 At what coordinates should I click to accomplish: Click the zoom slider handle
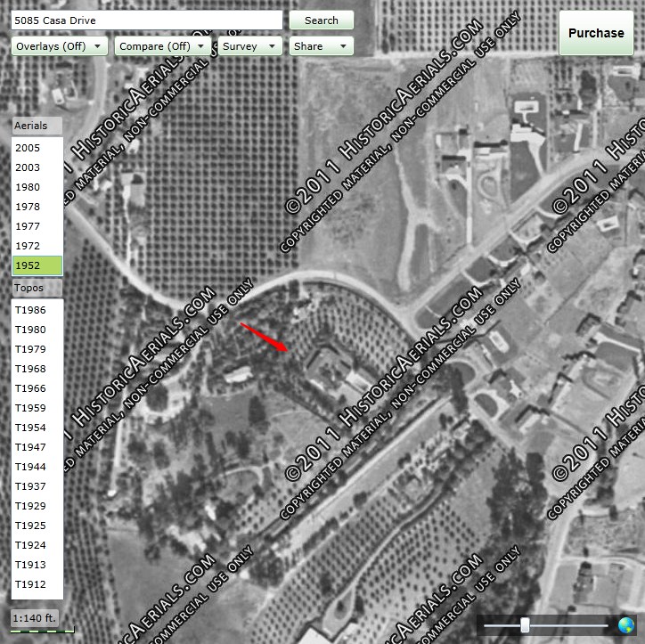tap(525, 625)
